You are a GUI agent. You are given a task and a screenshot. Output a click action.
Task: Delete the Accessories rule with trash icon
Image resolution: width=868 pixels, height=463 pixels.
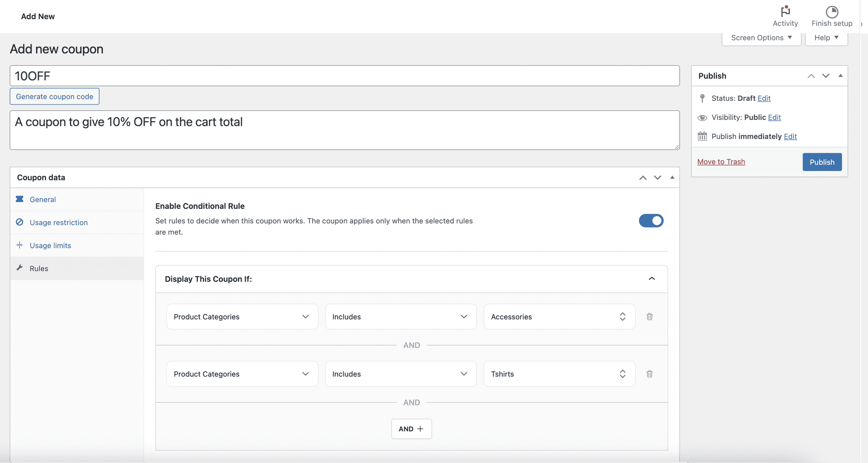tap(649, 316)
